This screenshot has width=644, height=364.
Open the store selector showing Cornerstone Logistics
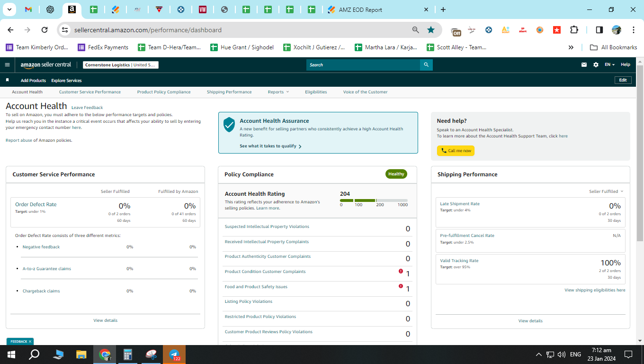[x=120, y=65]
